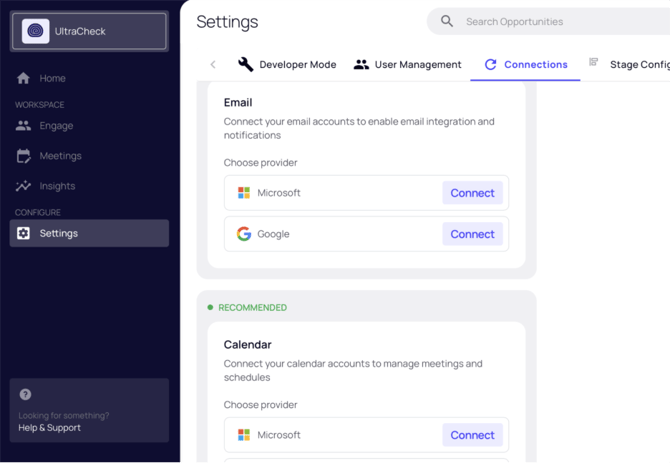Click the WORKSPACE sidebar label
Viewport: 670px width, 463px height.
tap(39, 105)
